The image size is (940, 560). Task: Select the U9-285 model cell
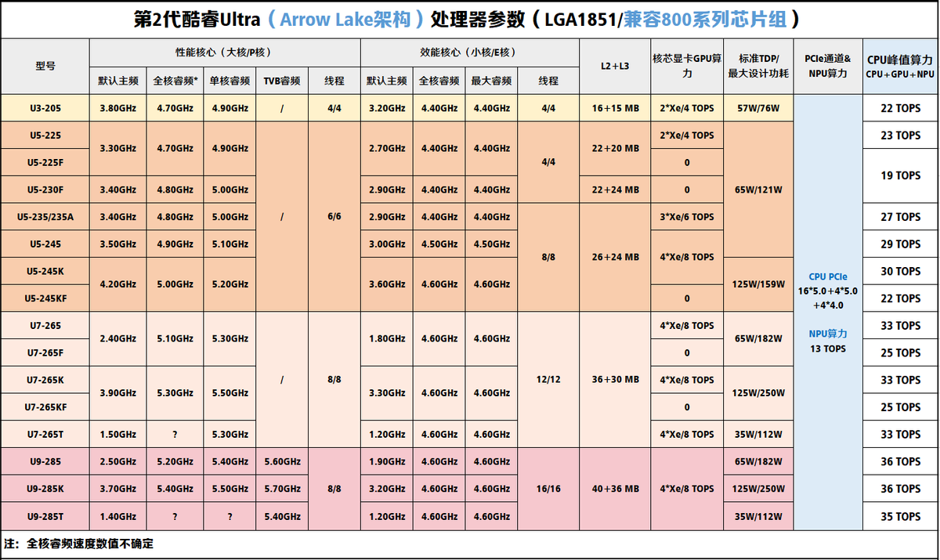(45, 461)
